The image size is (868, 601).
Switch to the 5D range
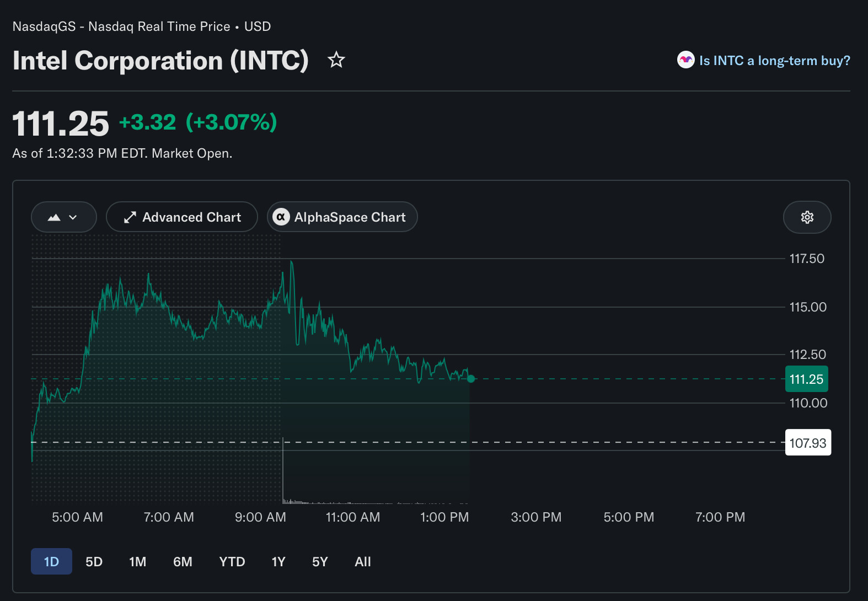coord(94,561)
